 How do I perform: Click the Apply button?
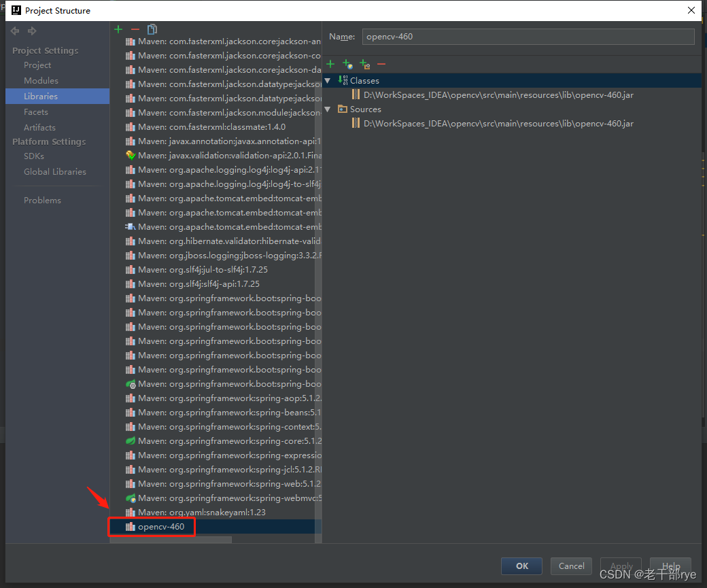click(621, 566)
